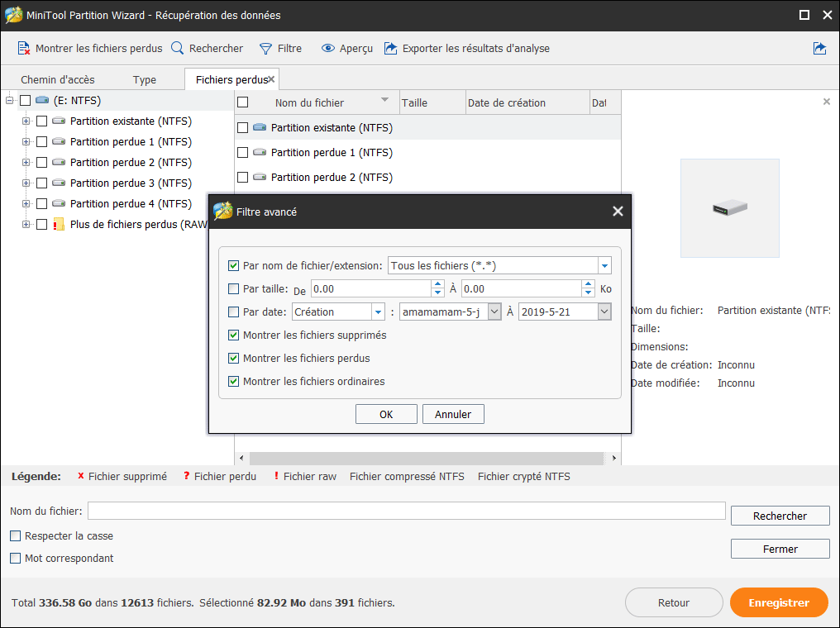Click the Rechercher magnifier toolbar icon
Viewport: 840px width, 628px height.
(x=177, y=48)
